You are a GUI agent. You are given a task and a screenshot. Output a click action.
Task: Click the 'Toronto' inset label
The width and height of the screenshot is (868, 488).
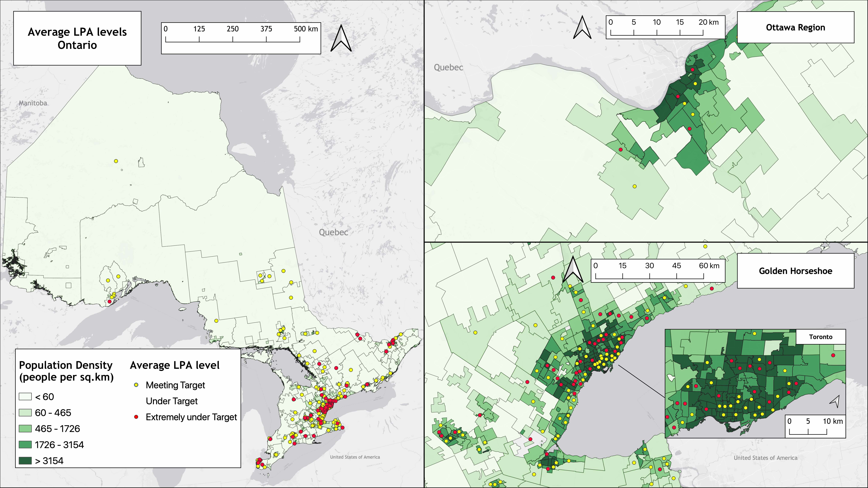pyautogui.click(x=821, y=337)
